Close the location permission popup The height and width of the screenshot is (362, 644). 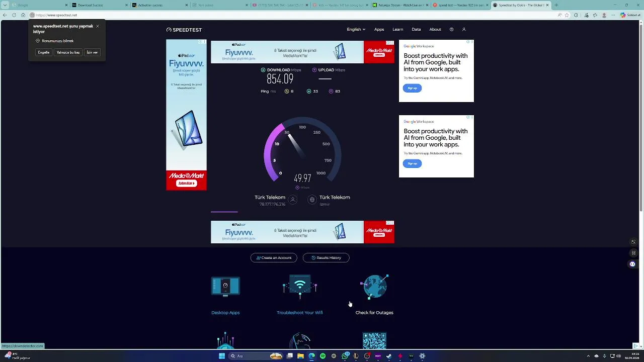(x=98, y=26)
